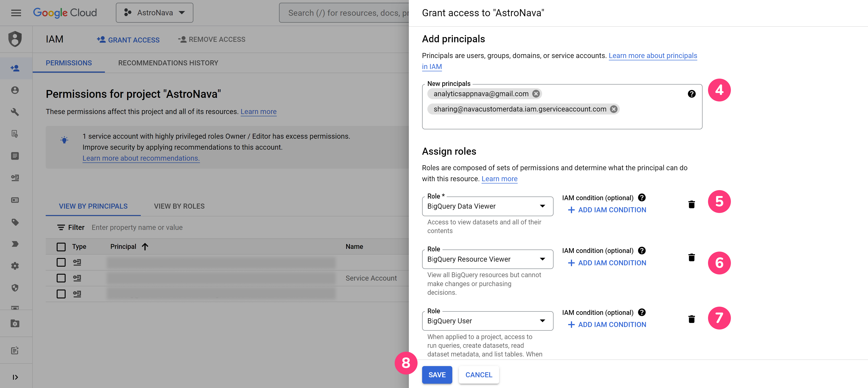This screenshot has width=868, height=388.
Task: Open the folder gear manage resources icon
Action: pos(15,324)
